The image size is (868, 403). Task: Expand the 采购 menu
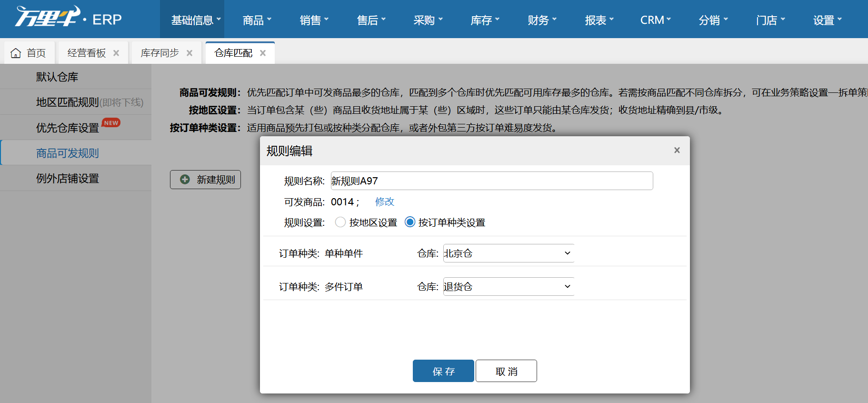[x=428, y=20]
